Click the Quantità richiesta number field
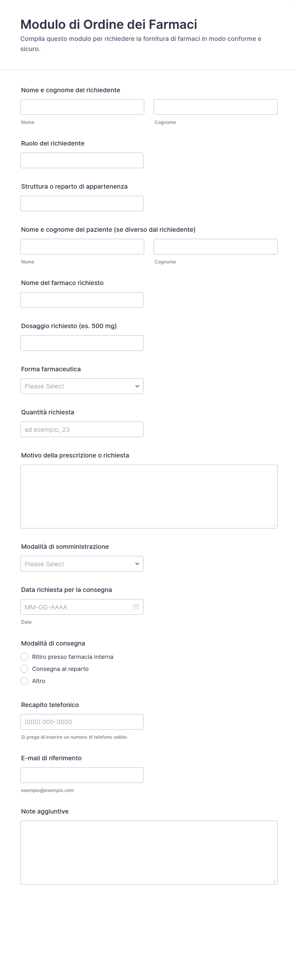Viewport: 295px width, 980px height. [82, 429]
